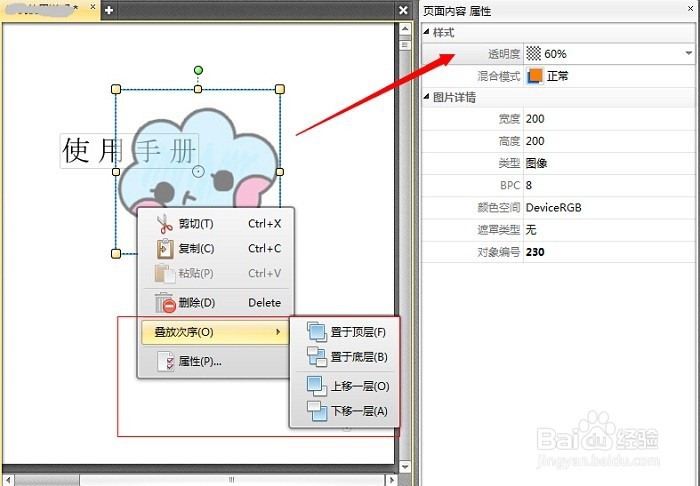Click the circular center pivot of the image
This screenshot has height=486, width=700.
click(198, 171)
